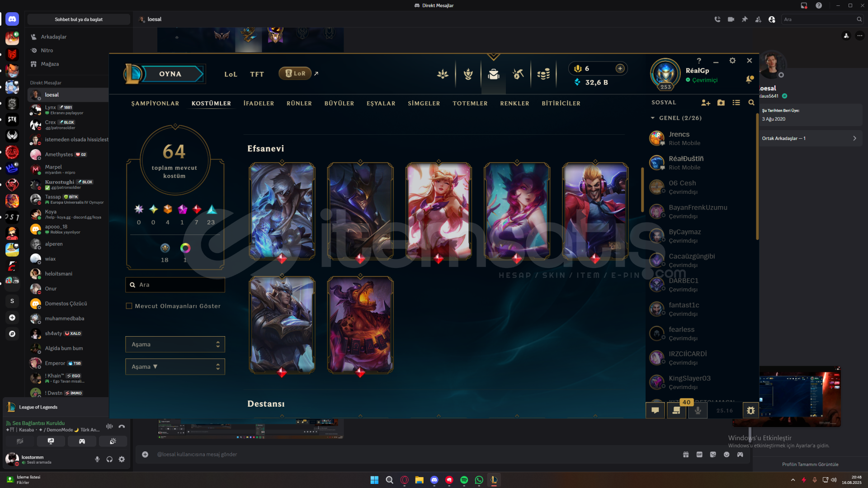This screenshot has height=488, width=868.
Task: Click the skins list vertical scrollbar
Action: point(642,190)
